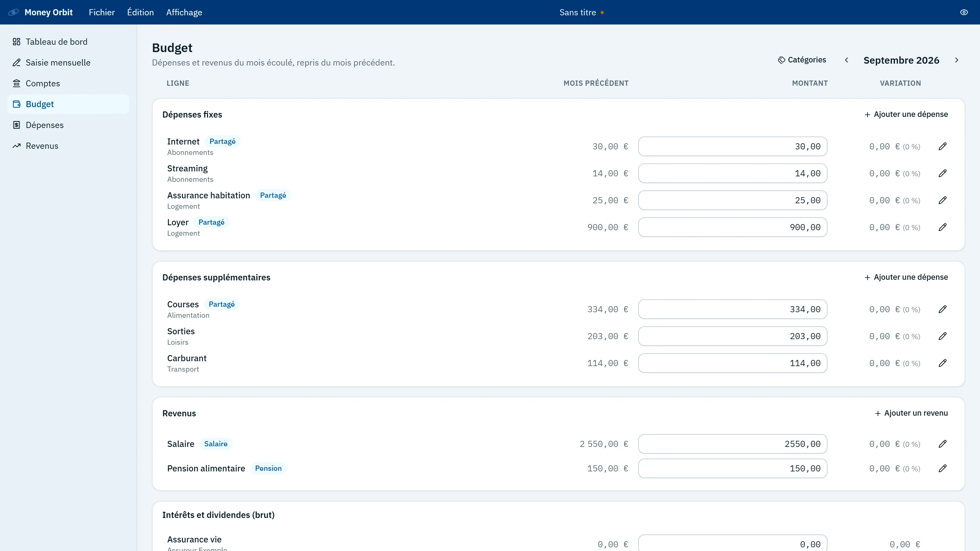
Task: Click edit pencil for Carburant
Action: (942, 364)
